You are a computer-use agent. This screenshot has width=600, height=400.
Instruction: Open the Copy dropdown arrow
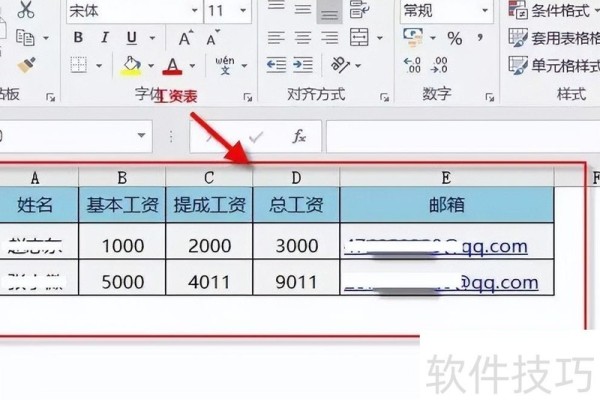tap(46, 38)
